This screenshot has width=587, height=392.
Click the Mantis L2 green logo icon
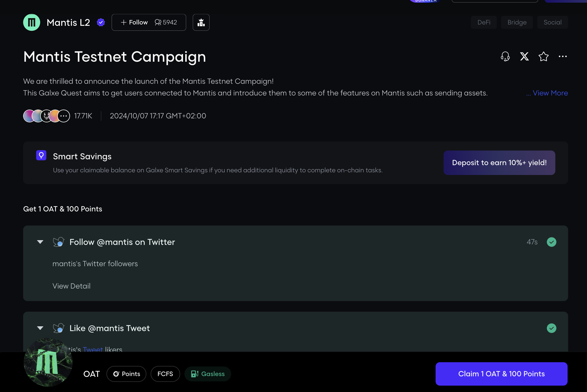32,22
